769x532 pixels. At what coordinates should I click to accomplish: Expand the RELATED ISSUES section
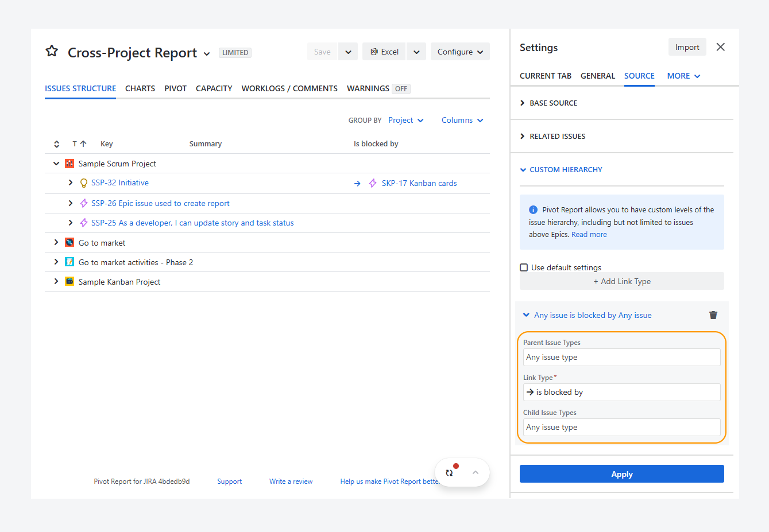tap(552, 137)
